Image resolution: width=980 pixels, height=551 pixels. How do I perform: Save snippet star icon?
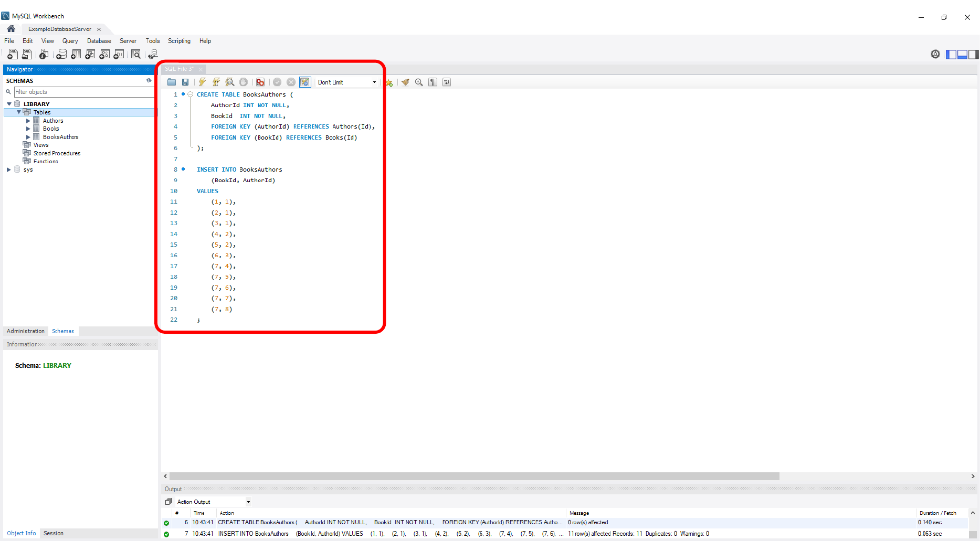[x=389, y=82]
